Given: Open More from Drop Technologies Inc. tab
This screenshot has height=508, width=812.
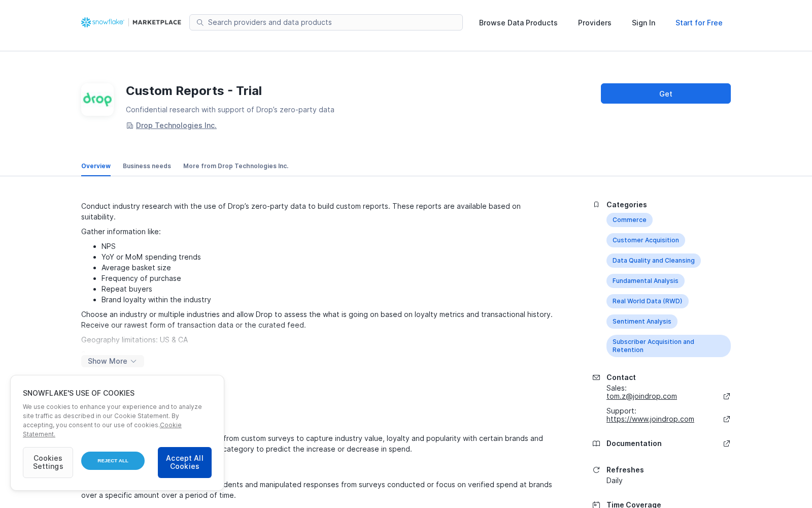Looking at the screenshot, I should (236, 166).
